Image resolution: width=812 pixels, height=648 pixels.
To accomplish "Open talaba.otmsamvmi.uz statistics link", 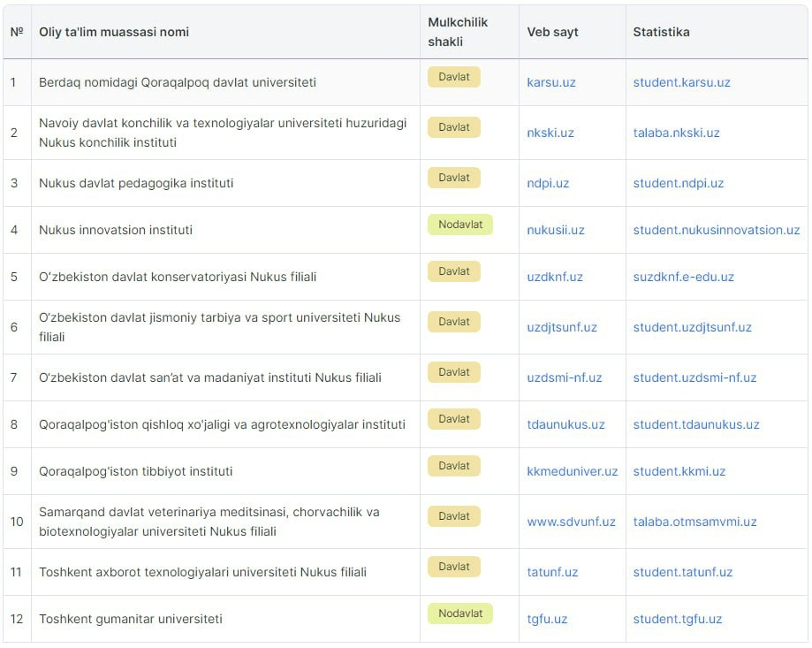I will click(x=694, y=522).
